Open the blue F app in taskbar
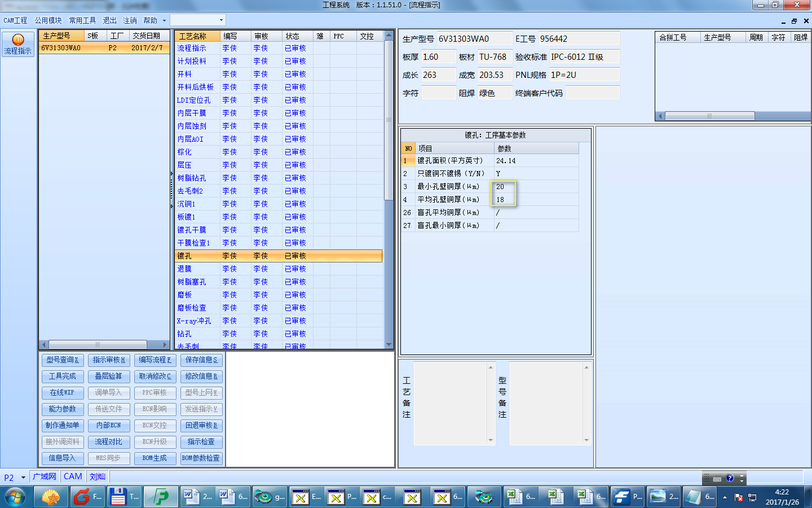812x508 pixels. tap(626, 497)
